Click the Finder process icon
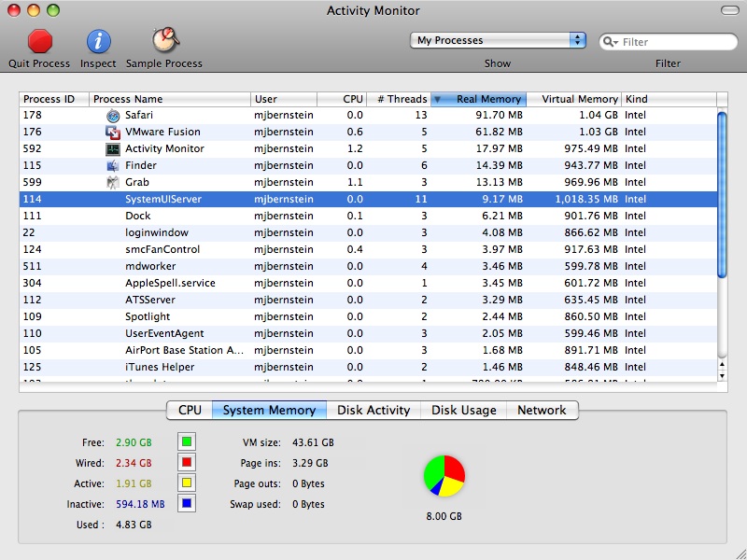The height and width of the screenshot is (560, 747). 113,165
